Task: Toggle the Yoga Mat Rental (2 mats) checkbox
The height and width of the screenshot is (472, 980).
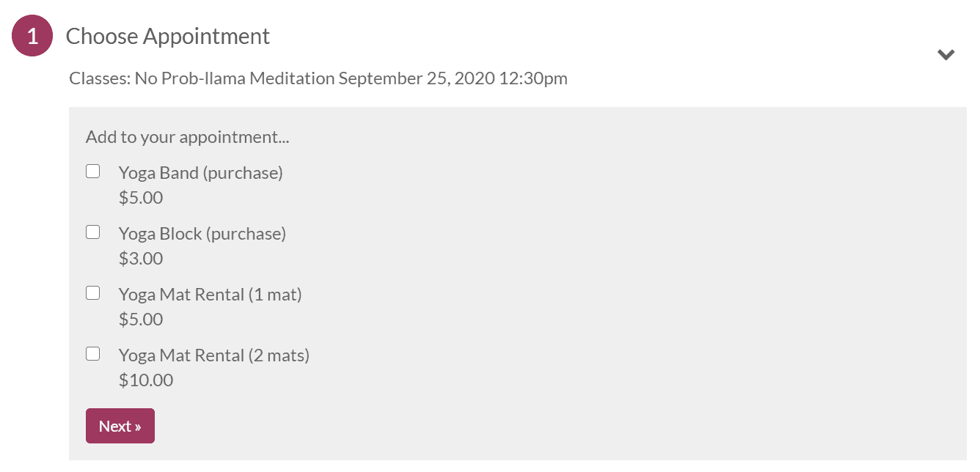Action: coord(93,354)
